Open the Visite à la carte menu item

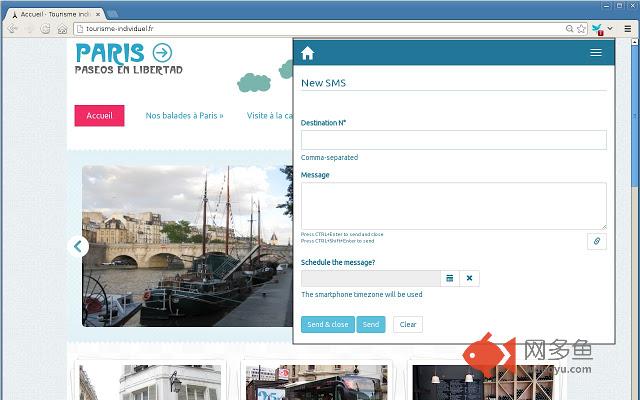[x=270, y=116]
